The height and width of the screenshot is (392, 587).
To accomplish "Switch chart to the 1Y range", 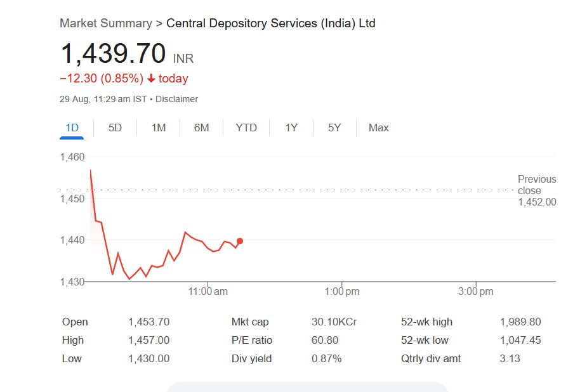I will tap(291, 127).
